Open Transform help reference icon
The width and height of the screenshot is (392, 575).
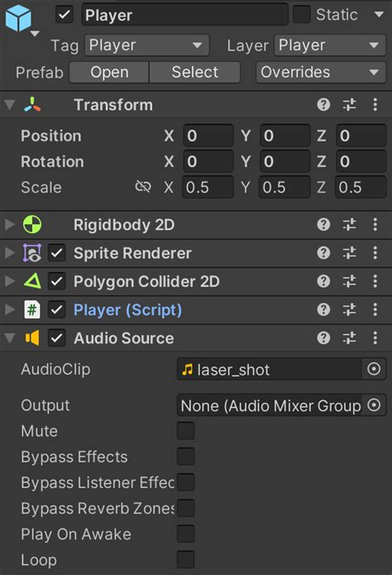(323, 105)
